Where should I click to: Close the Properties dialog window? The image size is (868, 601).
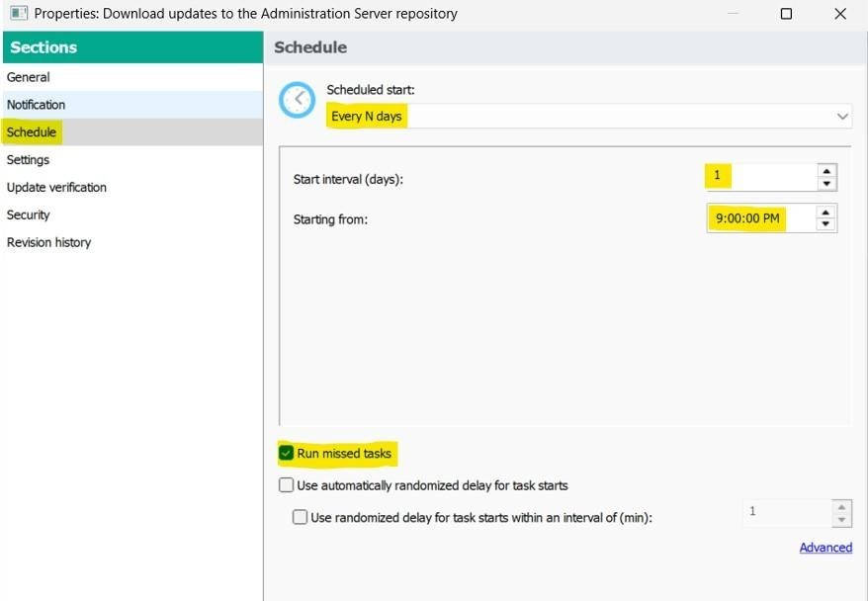(839, 14)
